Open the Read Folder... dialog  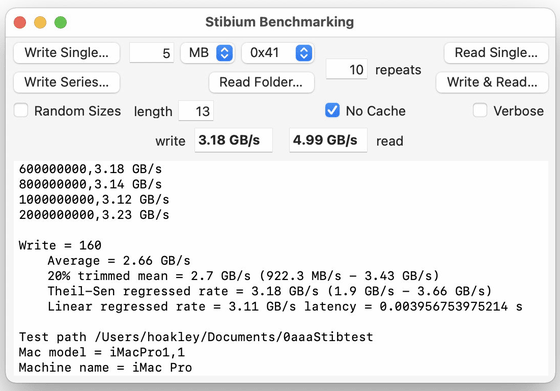coord(261,82)
